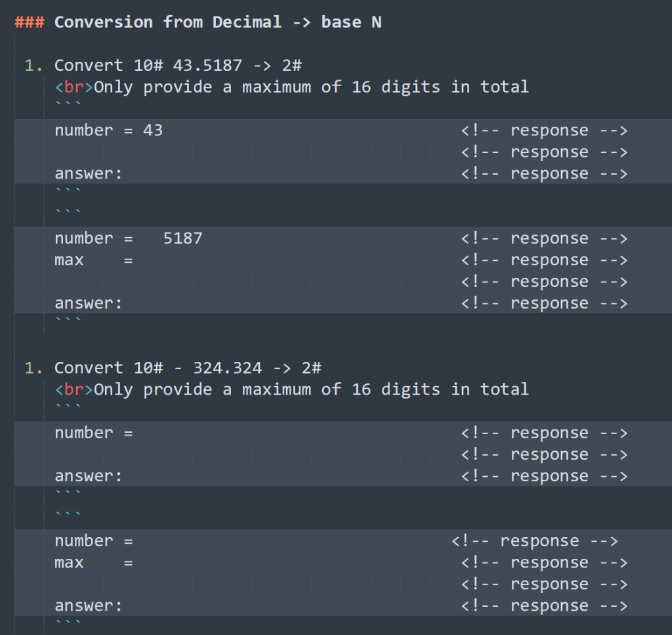
Task: Click the response comment beside number = 5187
Action: pyautogui.click(x=543, y=238)
